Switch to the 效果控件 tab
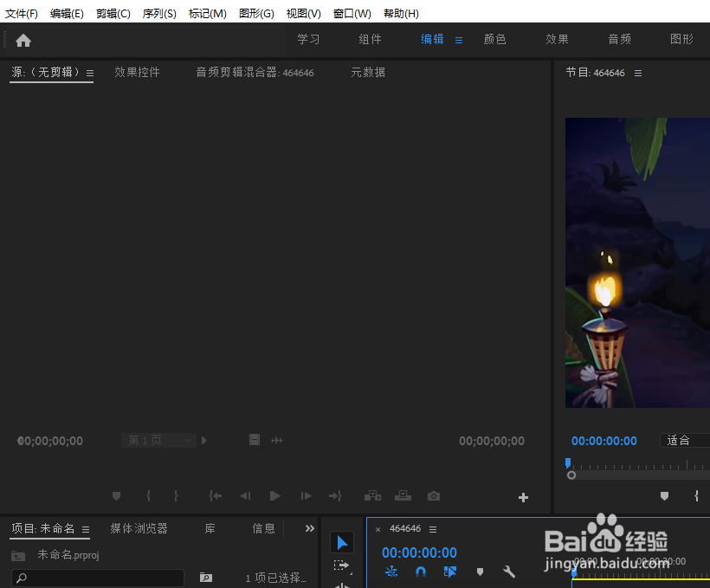Viewport: 710px width, 588px height. (x=137, y=73)
